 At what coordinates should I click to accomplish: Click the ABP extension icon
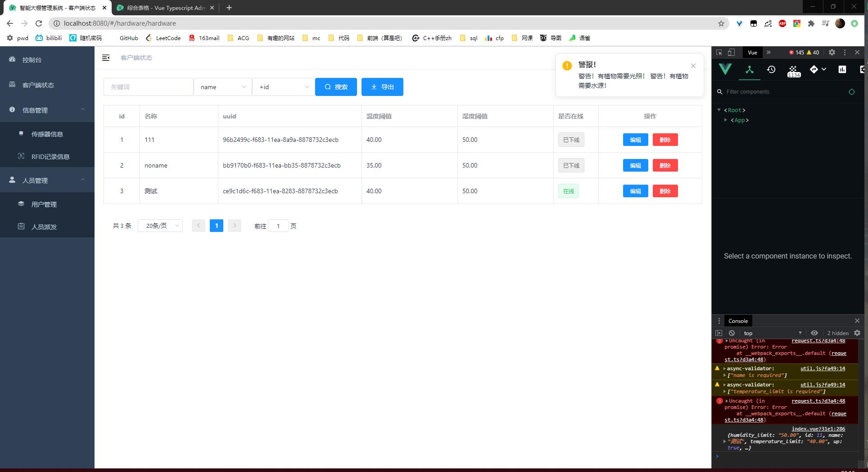[x=782, y=23]
